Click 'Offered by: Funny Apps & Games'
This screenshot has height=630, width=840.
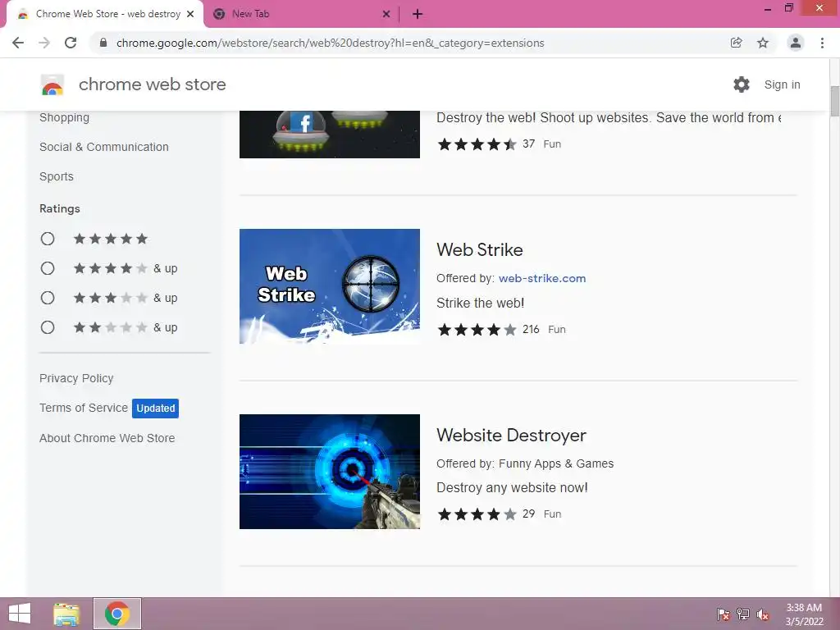[x=525, y=463]
